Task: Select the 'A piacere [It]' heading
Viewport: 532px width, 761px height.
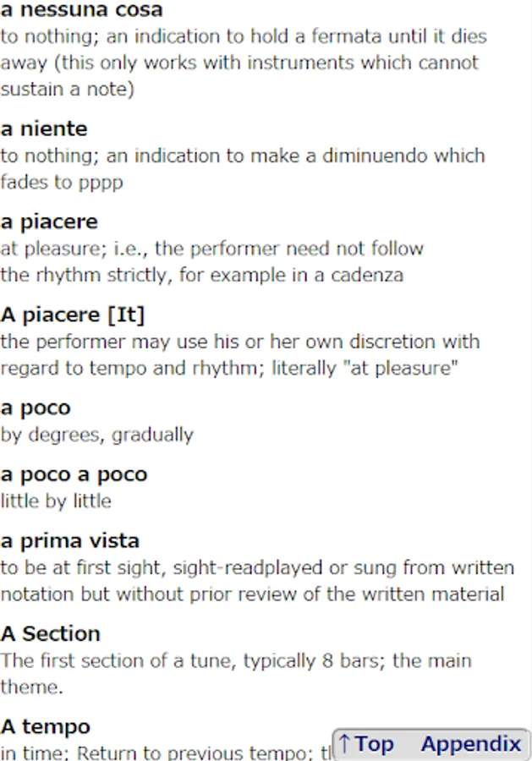Action: [x=73, y=315]
